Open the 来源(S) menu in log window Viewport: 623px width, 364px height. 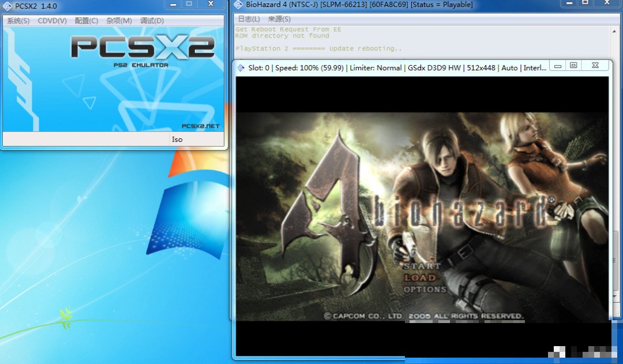click(x=279, y=19)
